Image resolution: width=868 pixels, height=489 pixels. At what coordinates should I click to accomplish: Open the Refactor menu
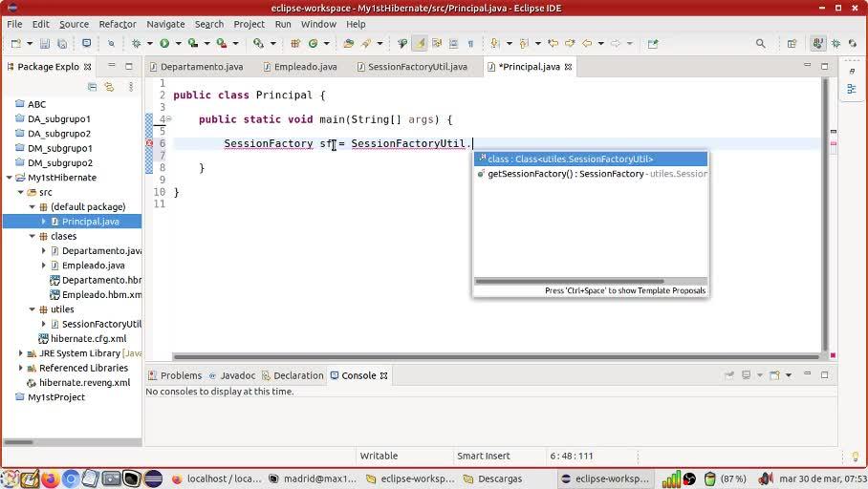point(118,24)
